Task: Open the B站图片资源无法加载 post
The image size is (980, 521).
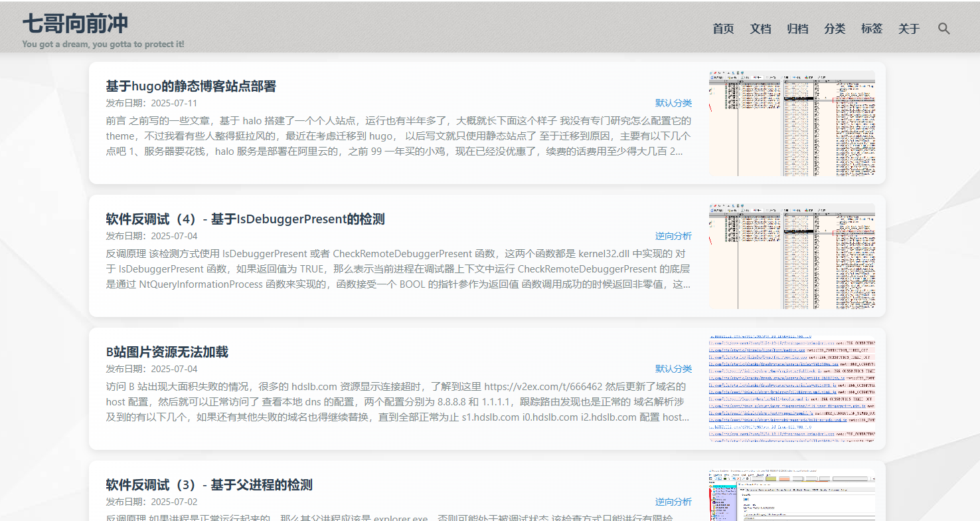Action: [x=167, y=352]
